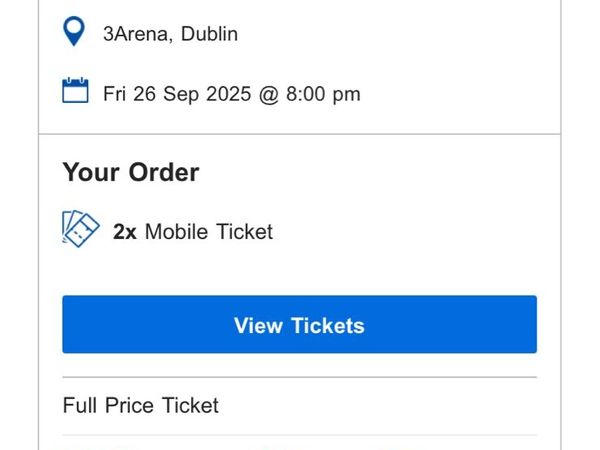
Task: Click the word Order in the heading
Action: (164, 172)
